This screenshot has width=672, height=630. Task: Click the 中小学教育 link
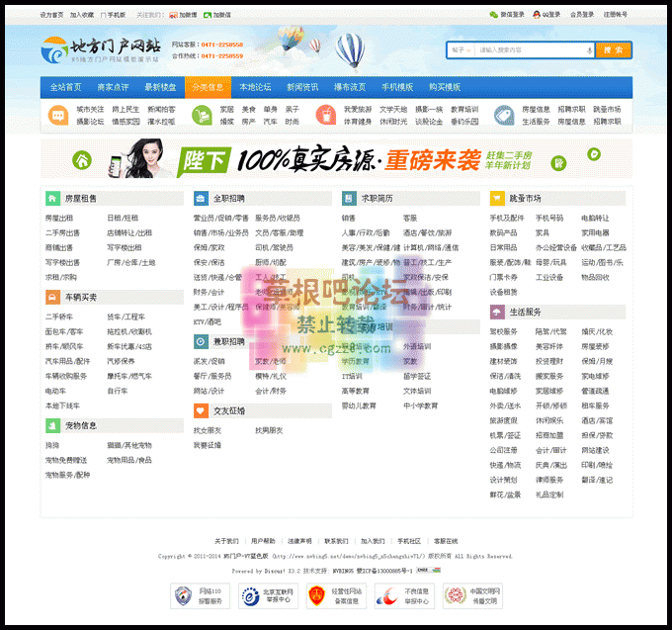point(420,405)
